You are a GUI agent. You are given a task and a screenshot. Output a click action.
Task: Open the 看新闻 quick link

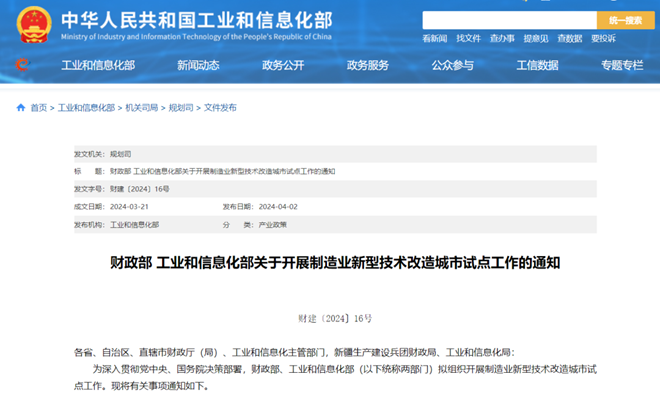click(x=435, y=39)
